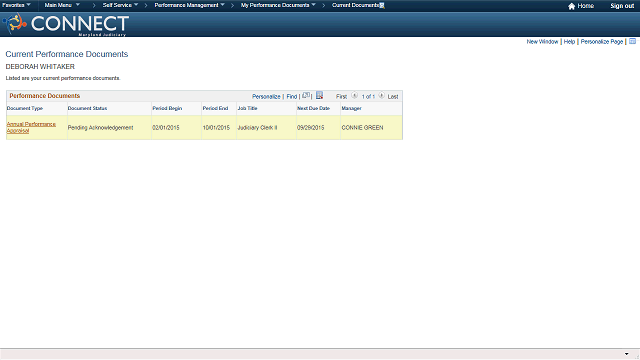Image resolution: width=640 pixels, height=360 pixels.
Task: Click the http page icon beside Personalize Page
Action: point(632,41)
